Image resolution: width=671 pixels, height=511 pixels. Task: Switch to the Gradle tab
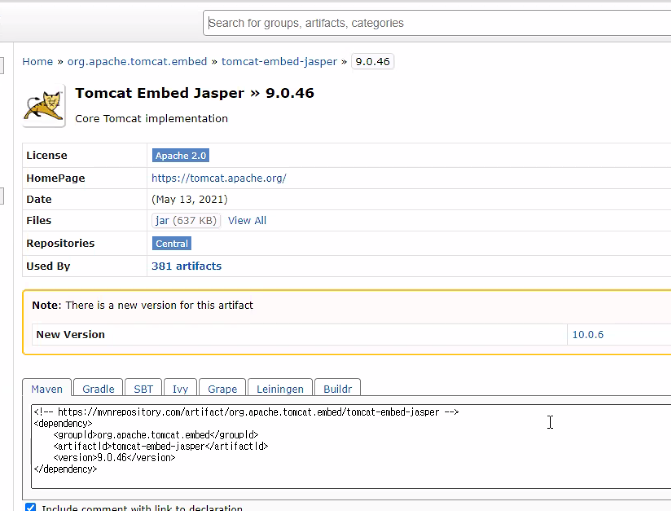pos(98,389)
